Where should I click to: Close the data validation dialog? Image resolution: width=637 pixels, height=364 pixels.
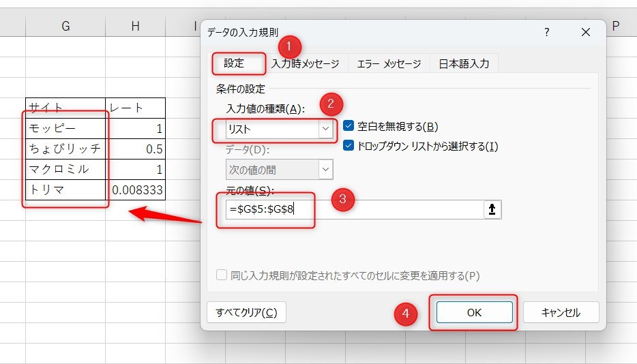pyautogui.click(x=585, y=32)
